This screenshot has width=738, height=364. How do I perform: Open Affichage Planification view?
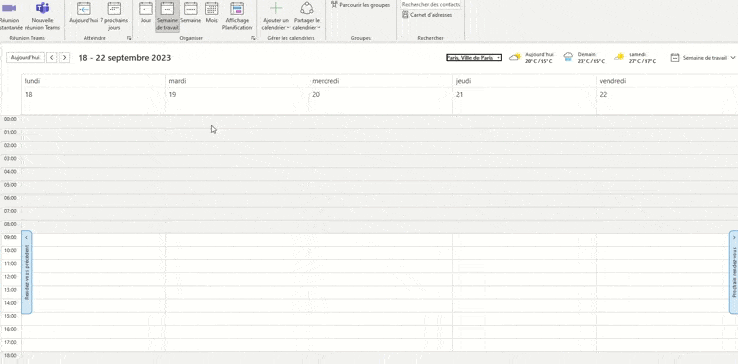click(237, 16)
